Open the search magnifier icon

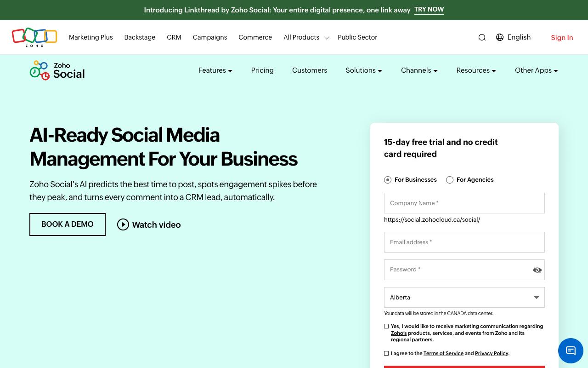pyautogui.click(x=482, y=38)
